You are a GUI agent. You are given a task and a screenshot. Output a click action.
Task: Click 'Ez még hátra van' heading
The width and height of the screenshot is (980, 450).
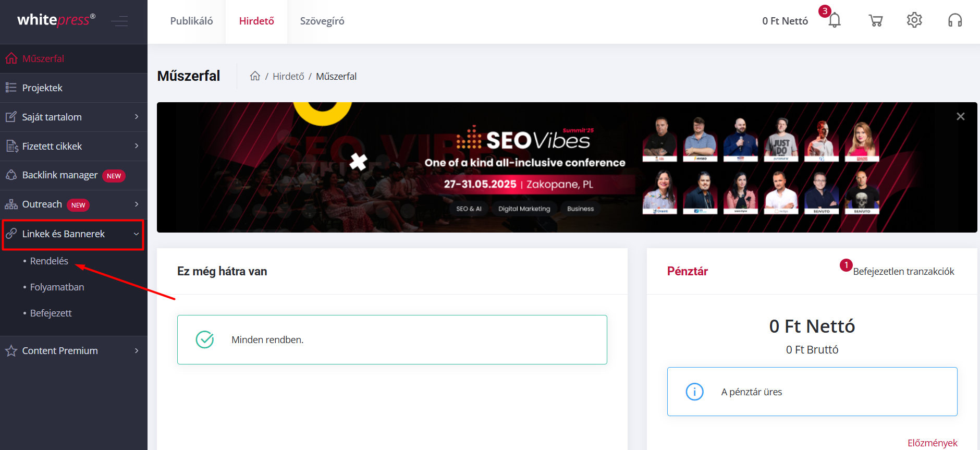pyautogui.click(x=222, y=271)
